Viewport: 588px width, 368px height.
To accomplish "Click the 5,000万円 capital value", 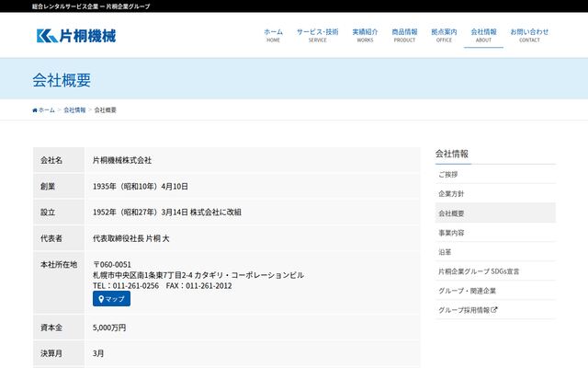I will tap(109, 328).
